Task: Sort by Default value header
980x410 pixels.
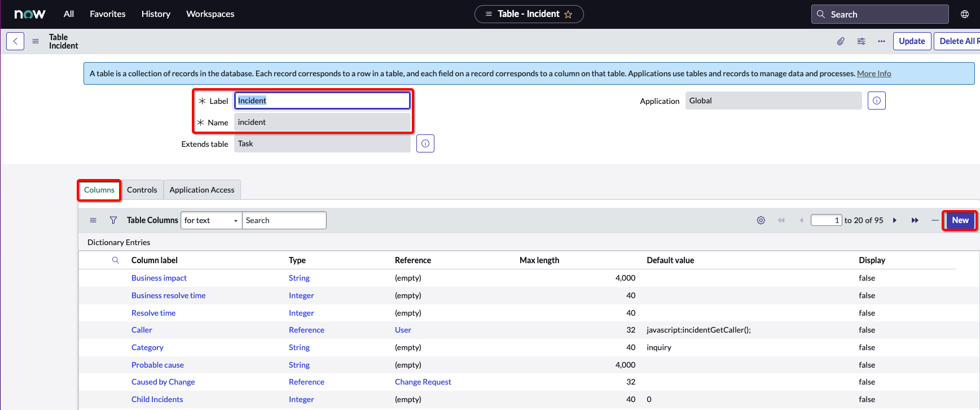Action: coord(670,260)
